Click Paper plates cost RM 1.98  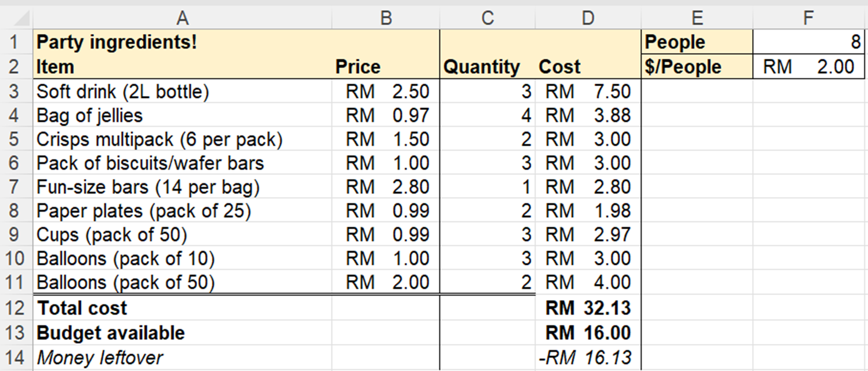[588, 211]
